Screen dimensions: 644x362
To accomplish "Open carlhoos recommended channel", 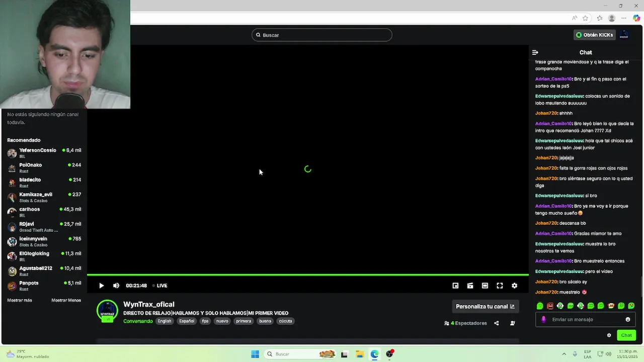I will click(x=44, y=212).
